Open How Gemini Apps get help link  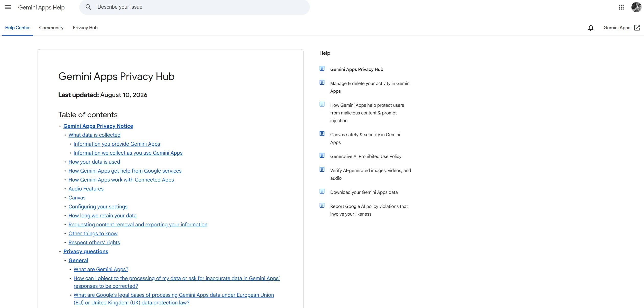(x=125, y=171)
